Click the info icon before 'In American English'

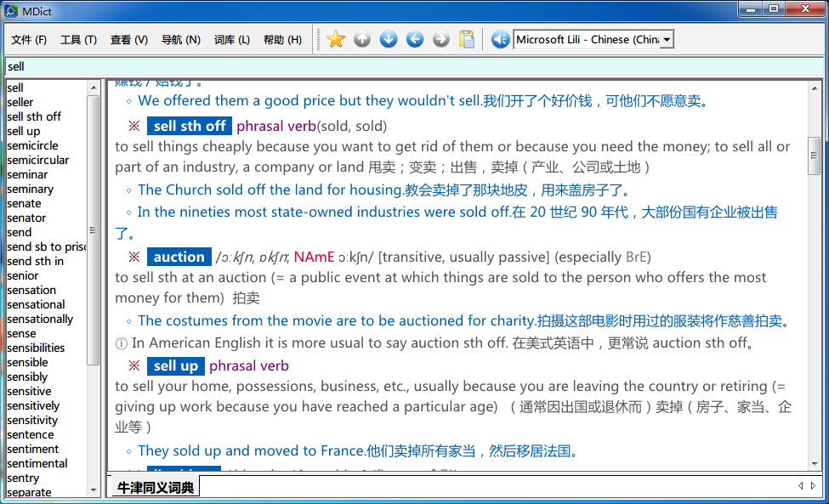(121, 343)
